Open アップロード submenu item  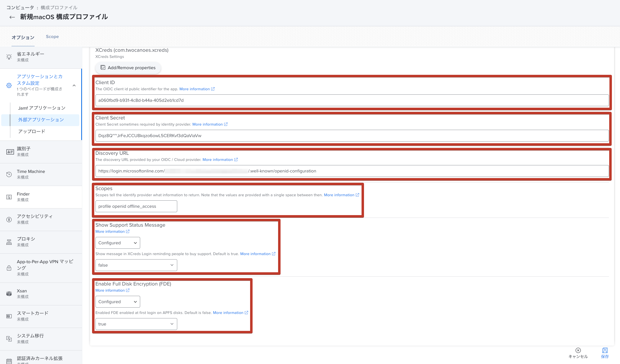[x=31, y=131]
